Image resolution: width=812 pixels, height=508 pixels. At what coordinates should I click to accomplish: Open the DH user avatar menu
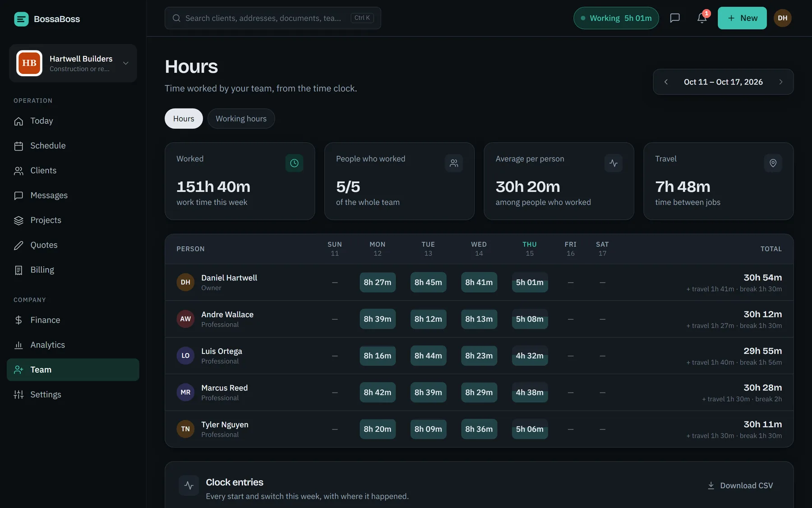point(783,18)
